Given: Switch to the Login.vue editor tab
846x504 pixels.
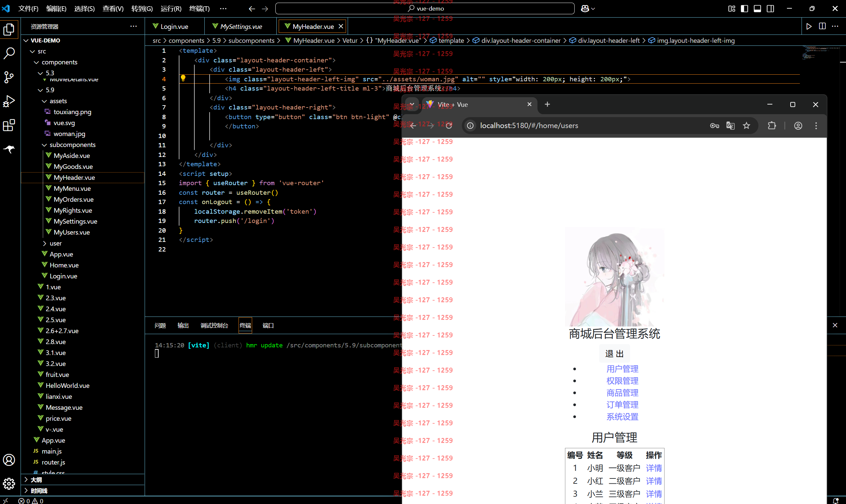Looking at the screenshot, I should click(x=174, y=27).
